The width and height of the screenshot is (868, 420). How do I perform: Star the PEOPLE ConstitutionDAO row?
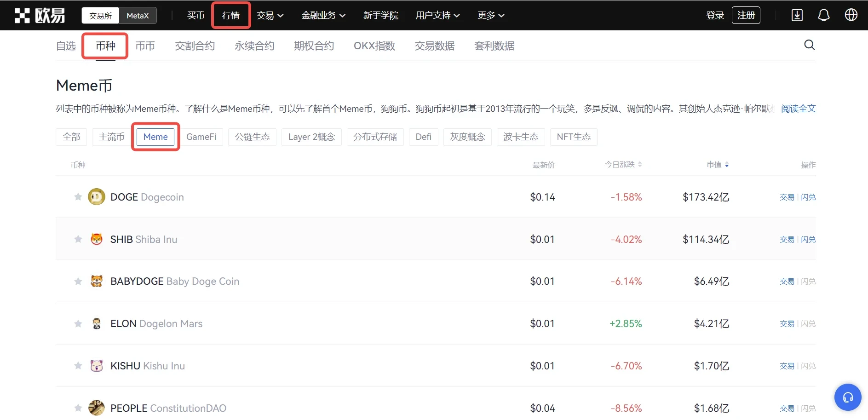point(78,408)
